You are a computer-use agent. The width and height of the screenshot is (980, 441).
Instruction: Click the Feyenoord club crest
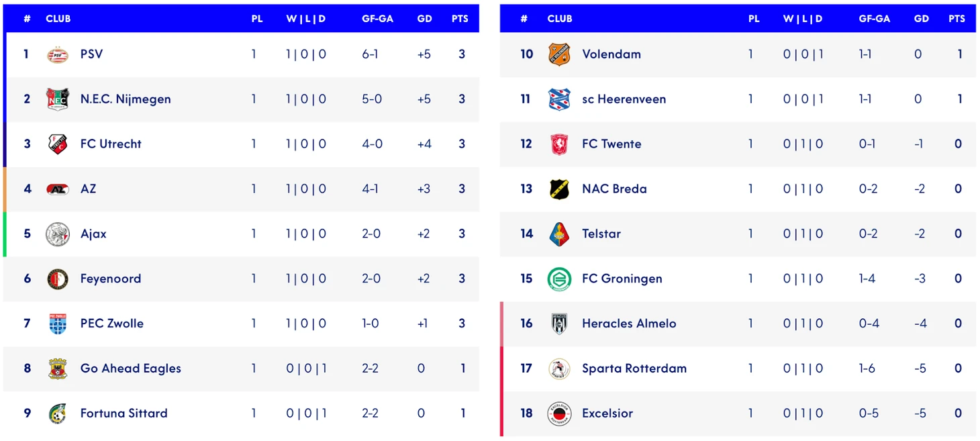click(x=58, y=279)
